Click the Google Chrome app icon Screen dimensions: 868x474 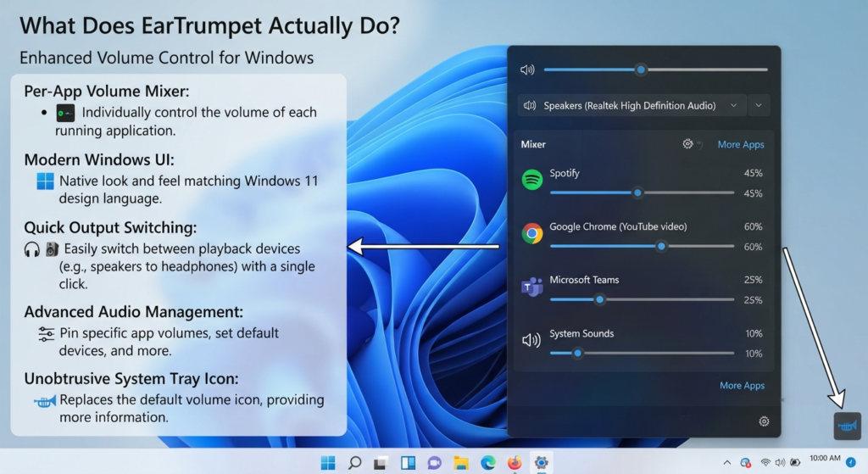pyautogui.click(x=532, y=233)
